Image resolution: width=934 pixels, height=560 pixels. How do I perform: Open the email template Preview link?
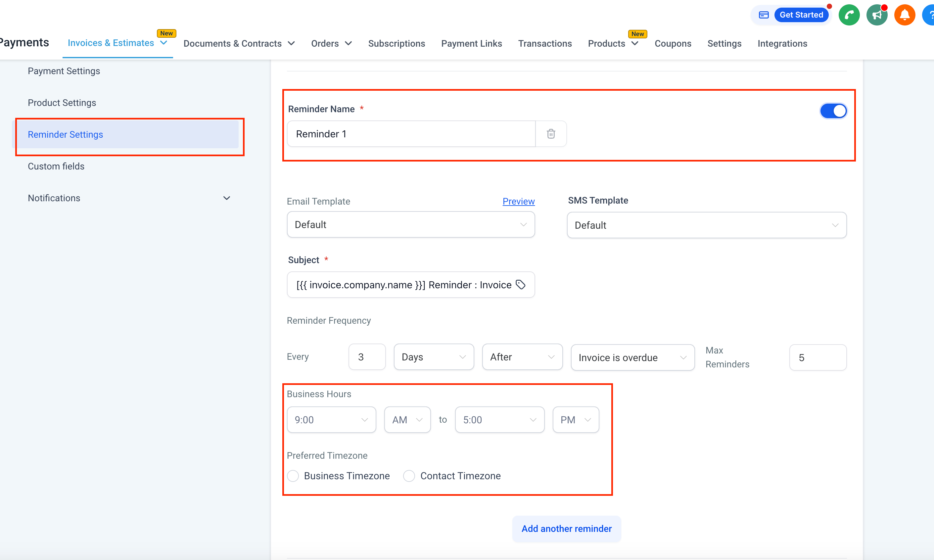(x=519, y=201)
